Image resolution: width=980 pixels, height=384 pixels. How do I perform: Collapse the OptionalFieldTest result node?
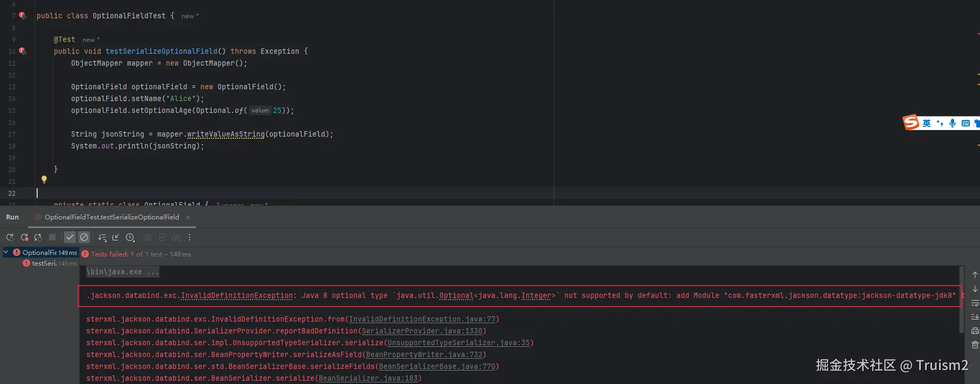tap(6, 252)
